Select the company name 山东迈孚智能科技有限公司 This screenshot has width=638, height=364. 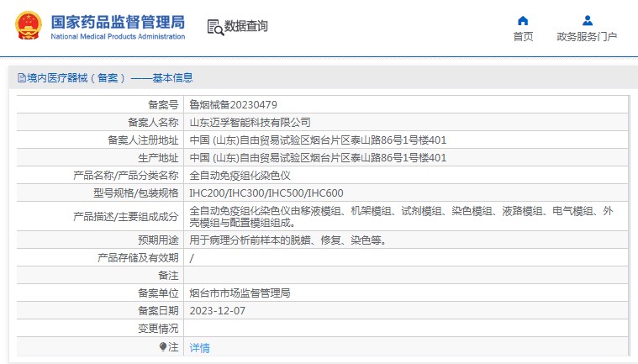tap(250, 123)
